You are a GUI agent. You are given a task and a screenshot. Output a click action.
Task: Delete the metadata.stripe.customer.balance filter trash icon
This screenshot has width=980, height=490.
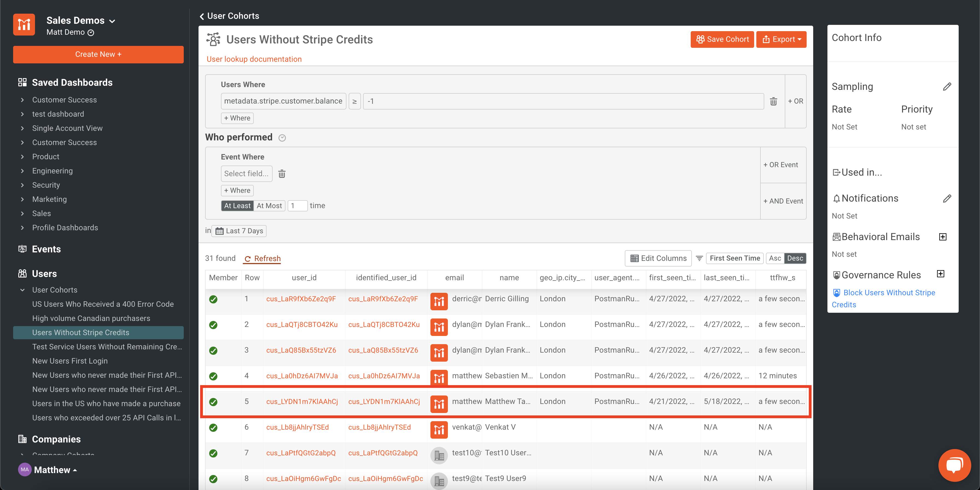(x=773, y=101)
